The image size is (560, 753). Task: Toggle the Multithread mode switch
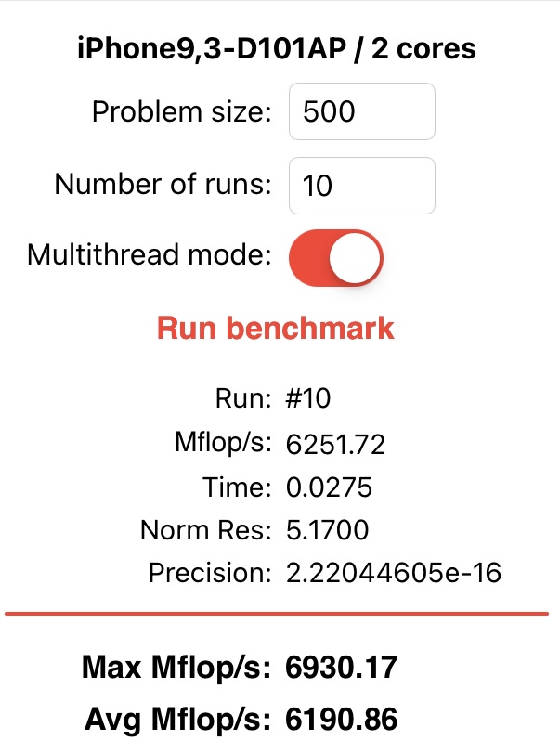click(336, 255)
